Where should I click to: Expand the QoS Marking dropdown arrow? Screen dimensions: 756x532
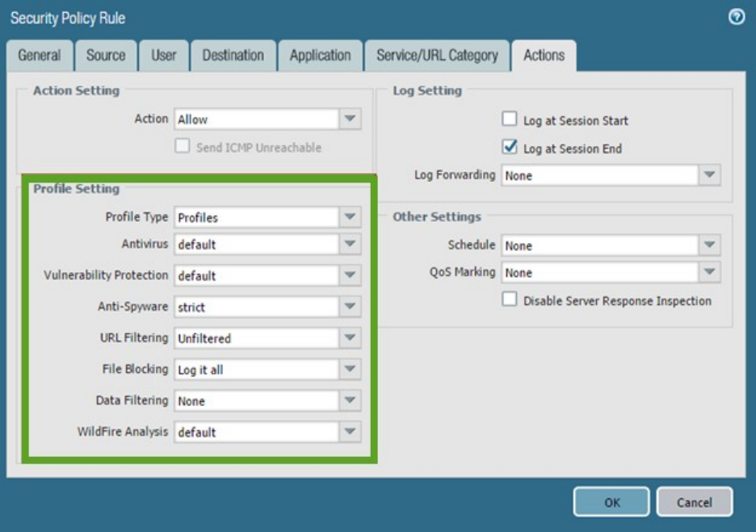(710, 272)
